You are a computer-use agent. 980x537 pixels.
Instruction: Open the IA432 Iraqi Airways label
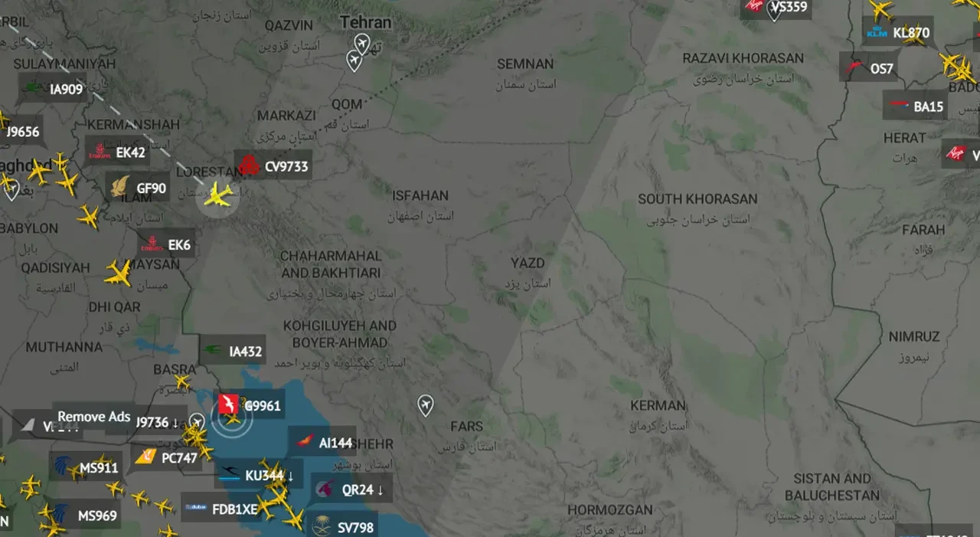233,352
